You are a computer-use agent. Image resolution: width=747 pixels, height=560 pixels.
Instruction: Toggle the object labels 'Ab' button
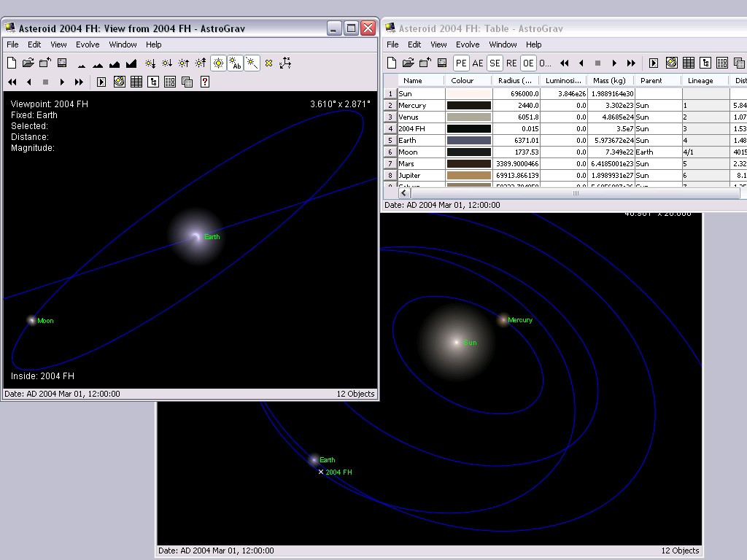pos(236,63)
